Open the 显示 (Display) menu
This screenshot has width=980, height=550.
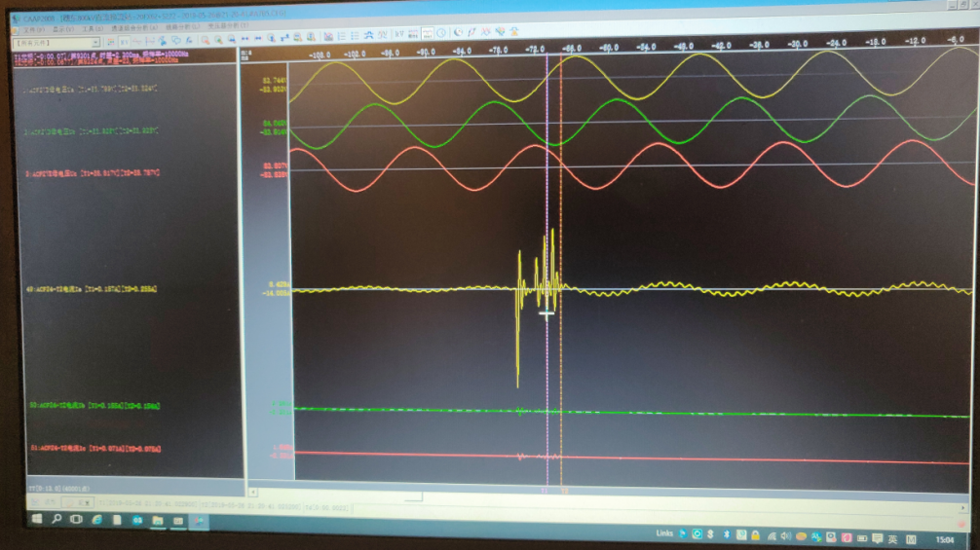[x=62, y=30]
